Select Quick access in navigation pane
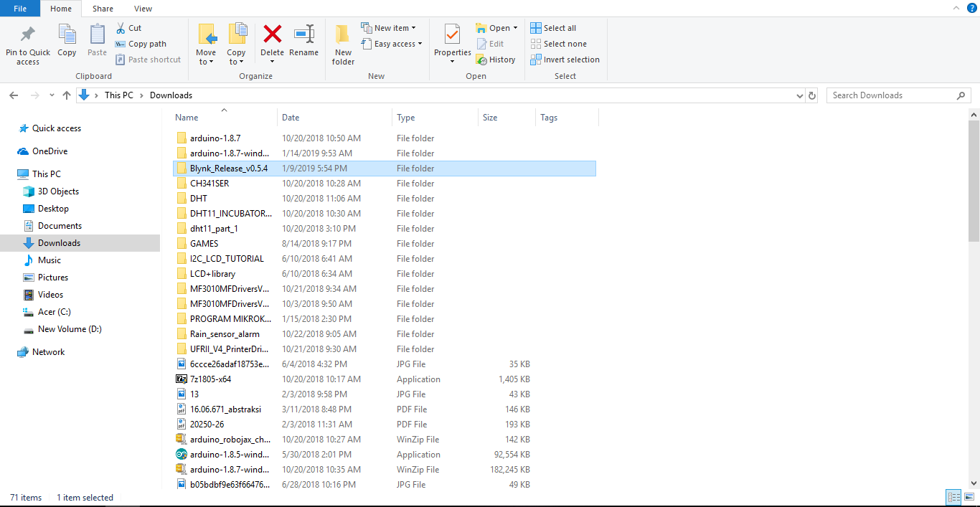 pos(57,128)
